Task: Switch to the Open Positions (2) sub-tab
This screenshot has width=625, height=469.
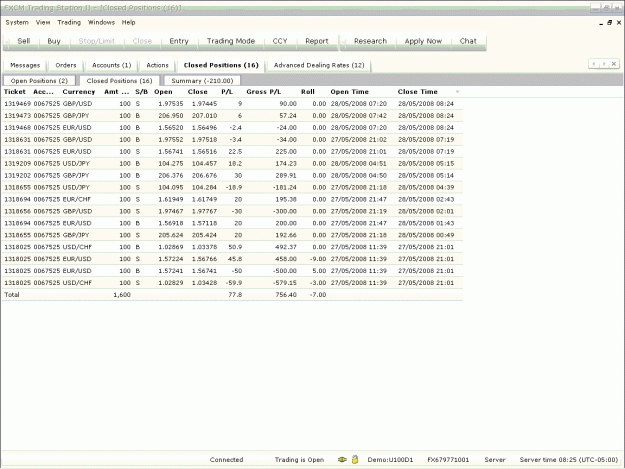Action: point(39,80)
